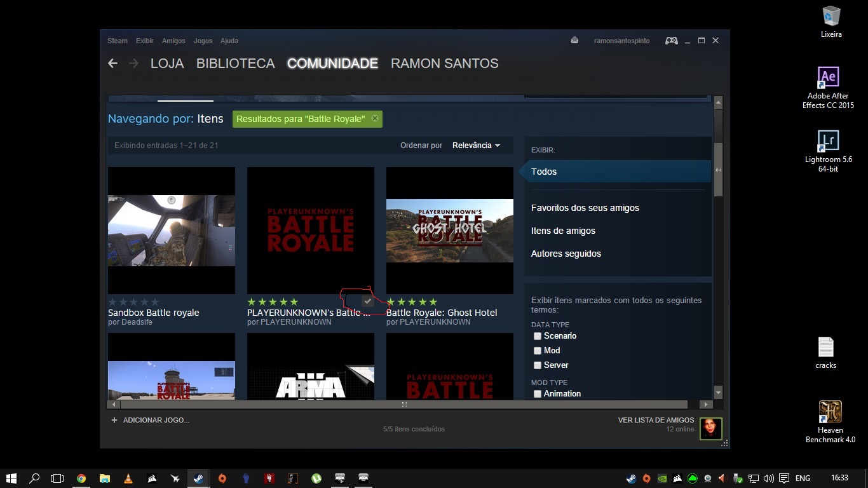Open the Ghost Hotel thumbnail image
The image size is (868, 488).
[450, 231]
